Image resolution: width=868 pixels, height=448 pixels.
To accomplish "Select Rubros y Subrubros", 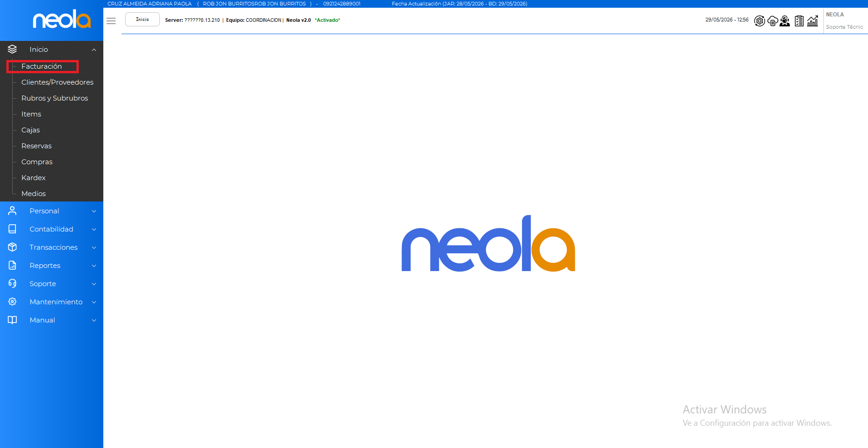I will (x=55, y=98).
